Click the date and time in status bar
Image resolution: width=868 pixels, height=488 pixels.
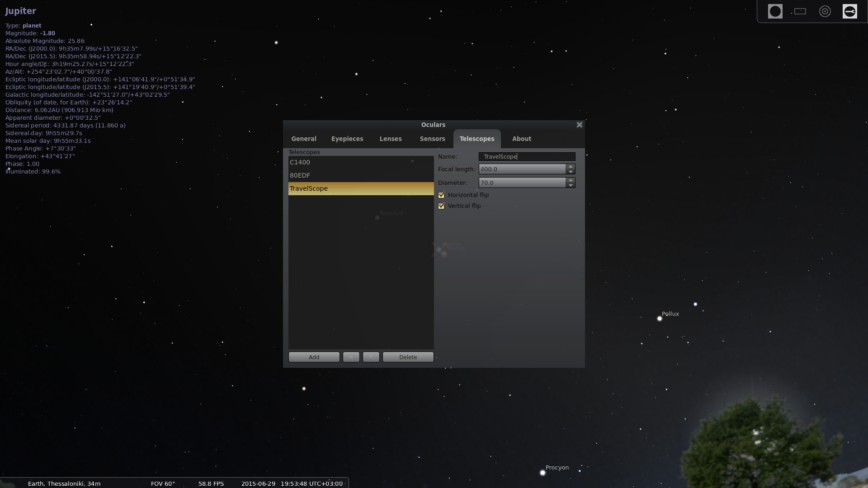(x=292, y=483)
